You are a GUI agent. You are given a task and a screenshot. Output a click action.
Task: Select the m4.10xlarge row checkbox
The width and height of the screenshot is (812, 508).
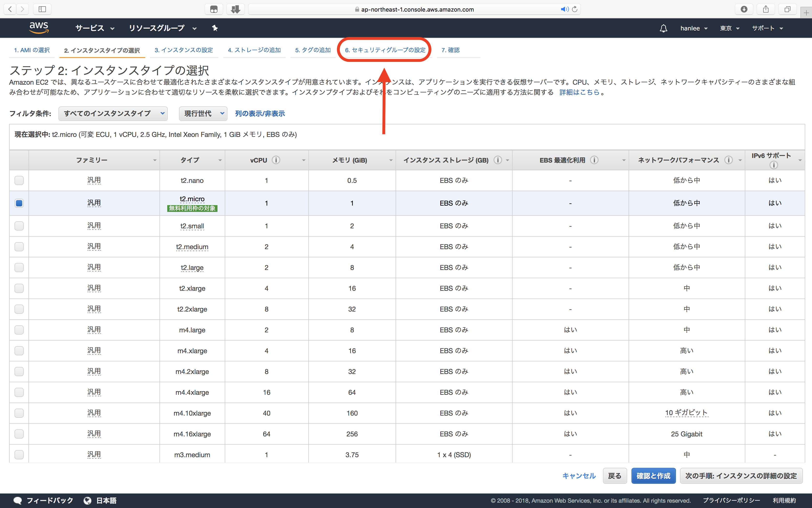19,413
